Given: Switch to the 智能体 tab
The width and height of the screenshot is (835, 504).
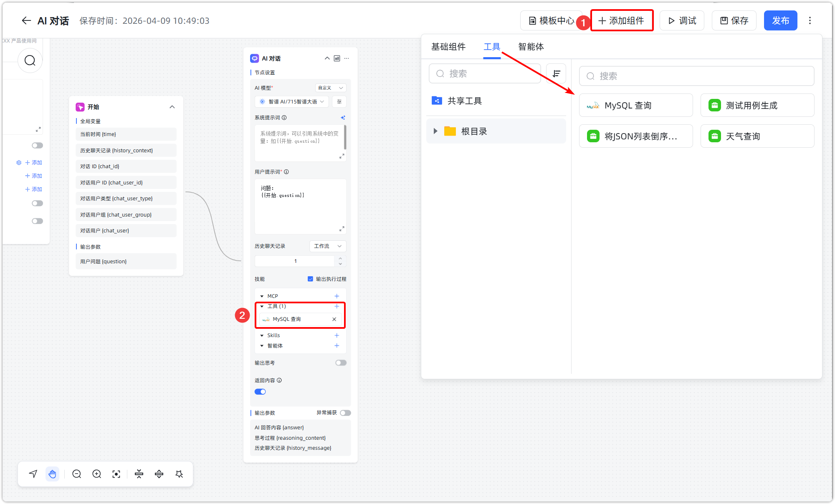Looking at the screenshot, I should [x=531, y=47].
